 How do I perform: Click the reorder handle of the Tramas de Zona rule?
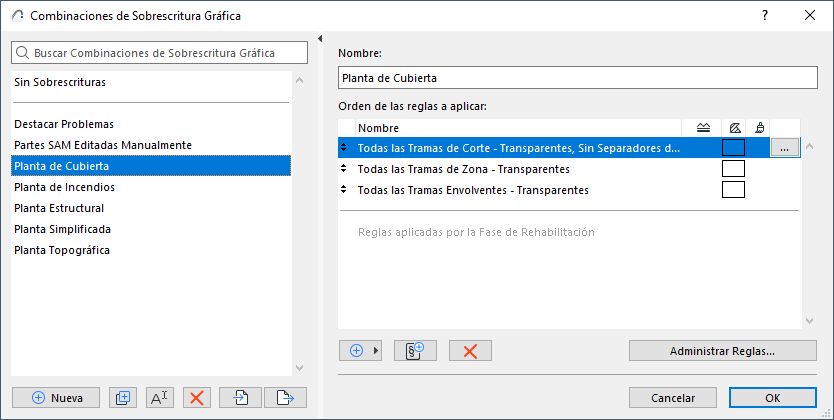(x=345, y=169)
